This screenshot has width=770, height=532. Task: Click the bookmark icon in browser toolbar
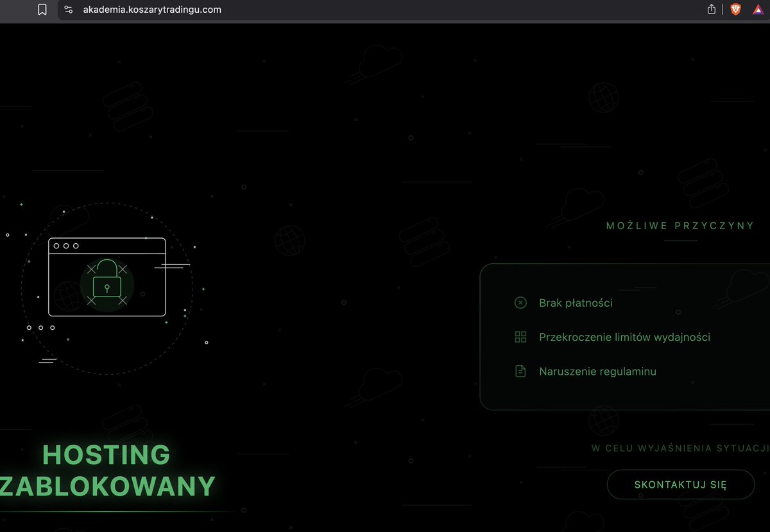42,10
